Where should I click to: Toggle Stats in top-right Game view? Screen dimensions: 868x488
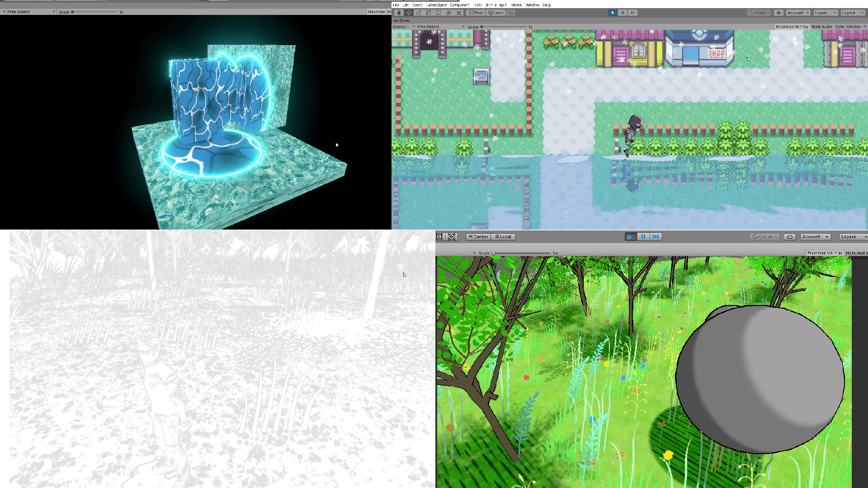tap(840, 27)
